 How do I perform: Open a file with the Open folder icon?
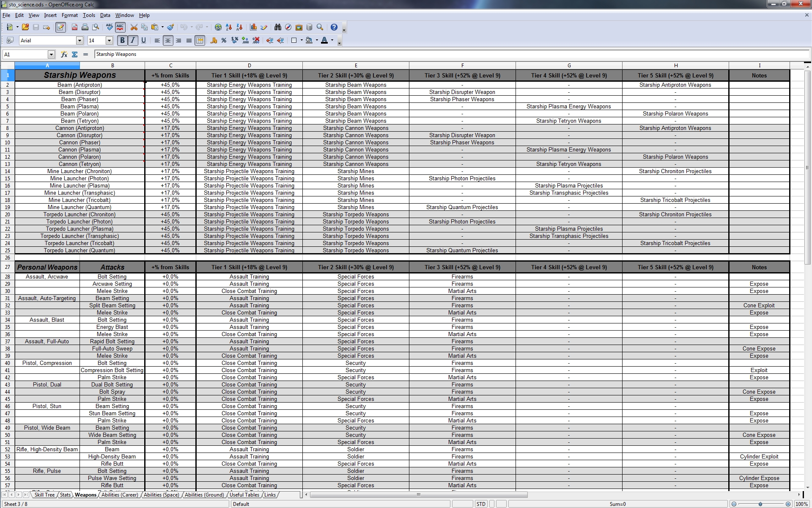click(25, 27)
